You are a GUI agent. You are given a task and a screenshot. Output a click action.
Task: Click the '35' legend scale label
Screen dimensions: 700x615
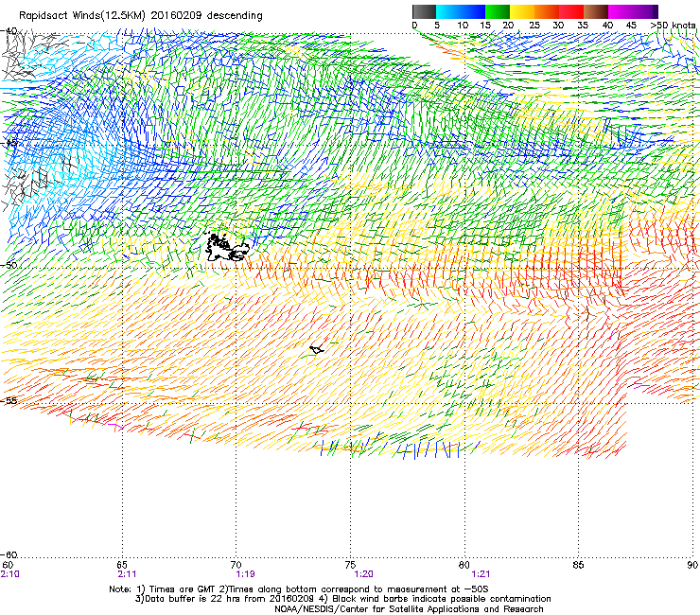point(583,26)
